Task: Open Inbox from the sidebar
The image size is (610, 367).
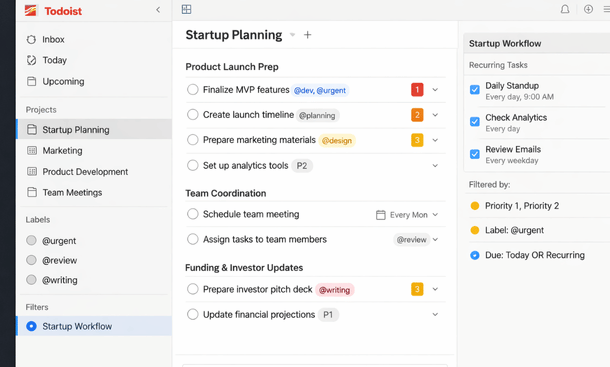Action: (53, 39)
